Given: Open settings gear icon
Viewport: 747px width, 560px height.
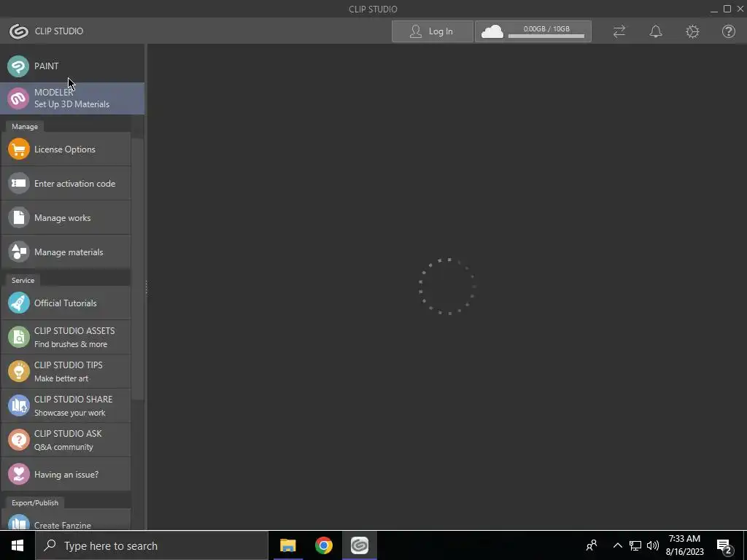Looking at the screenshot, I should pos(692,31).
